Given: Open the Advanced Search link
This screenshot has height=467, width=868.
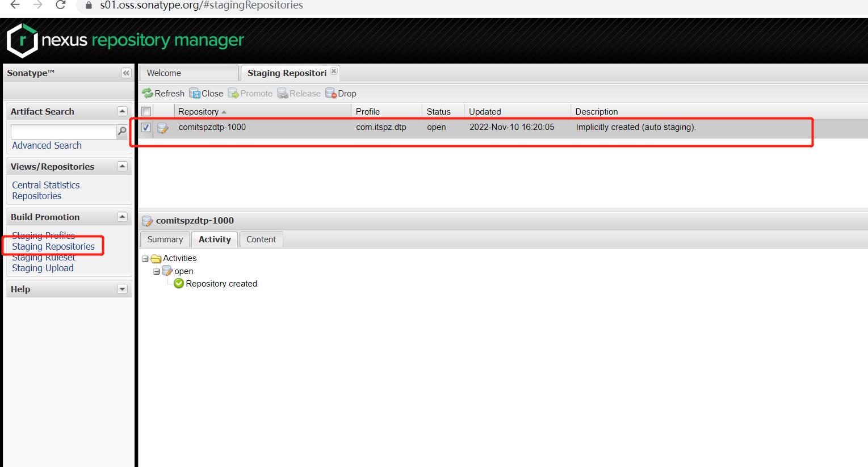Looking at the screenshot, I should 47,146.
